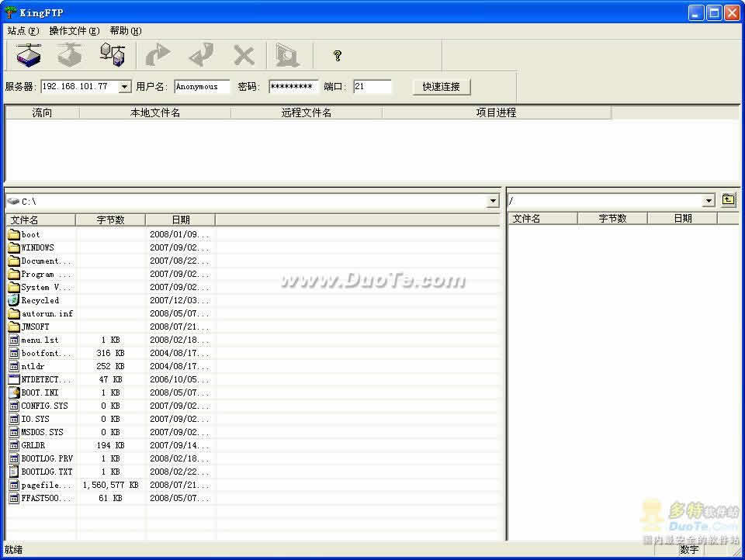The image size is (745, 560).
Task: Click the 本地文件名 queue column header
Action: coord(155,113)
